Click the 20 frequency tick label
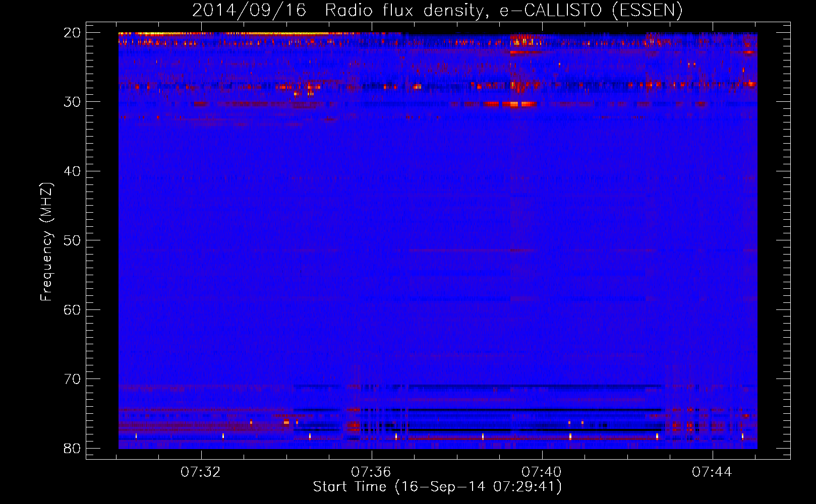Screen dimensions: 816x504 [73, 33]
